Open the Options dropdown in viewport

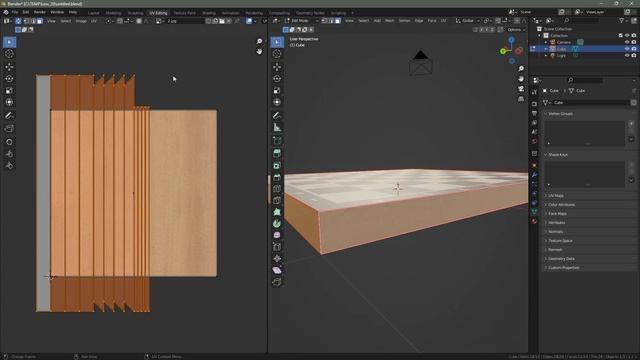pos(516,30)
